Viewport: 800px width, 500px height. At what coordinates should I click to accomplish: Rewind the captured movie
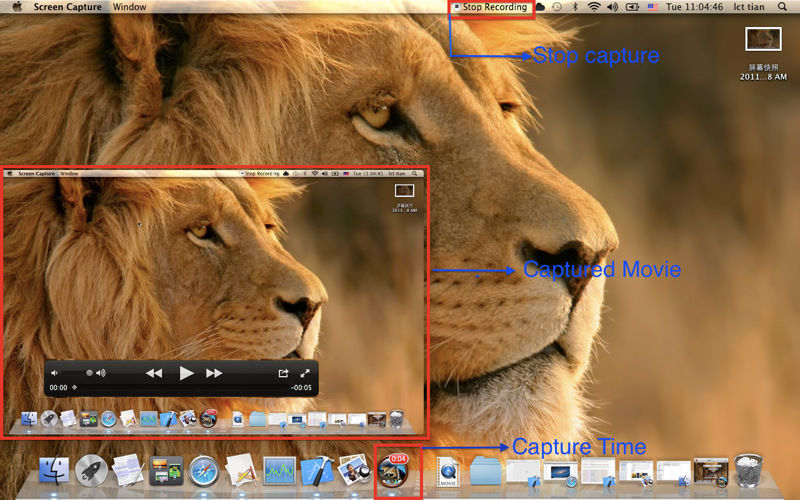point(154,373)
